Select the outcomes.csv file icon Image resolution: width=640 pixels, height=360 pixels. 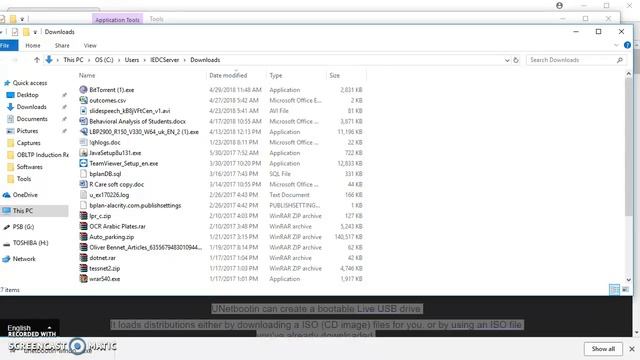pyautogui.click(x=83, y=100)
